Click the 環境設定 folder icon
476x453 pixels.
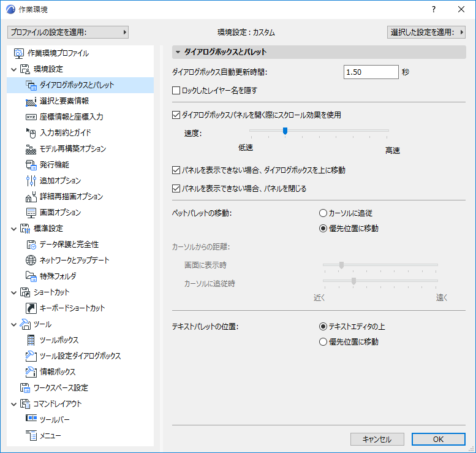tap(25, 69)
